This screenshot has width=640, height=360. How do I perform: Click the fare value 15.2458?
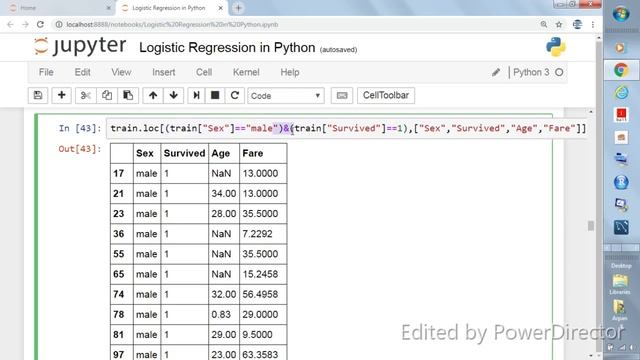(x=260, y=274)
